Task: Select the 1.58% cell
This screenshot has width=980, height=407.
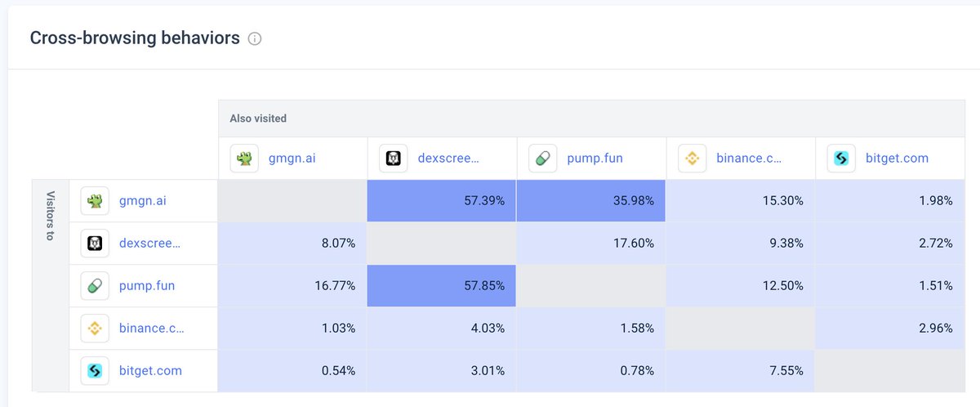Action: [x=591, y=329]
